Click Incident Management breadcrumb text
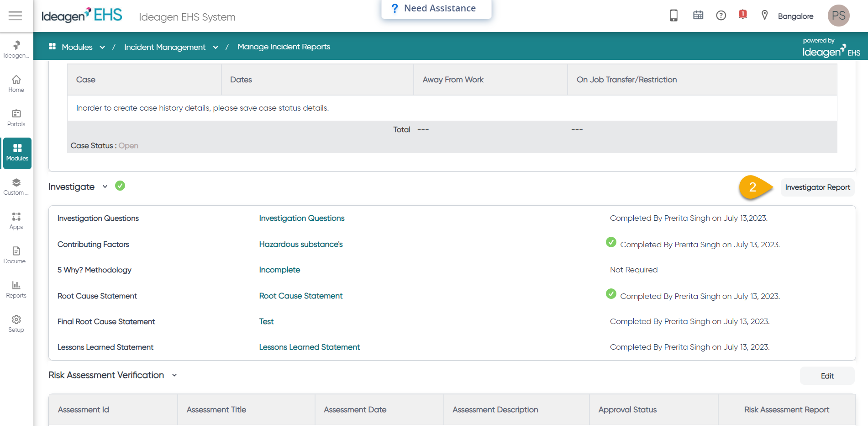Screen dimensions: 868x426 [165, 47]
